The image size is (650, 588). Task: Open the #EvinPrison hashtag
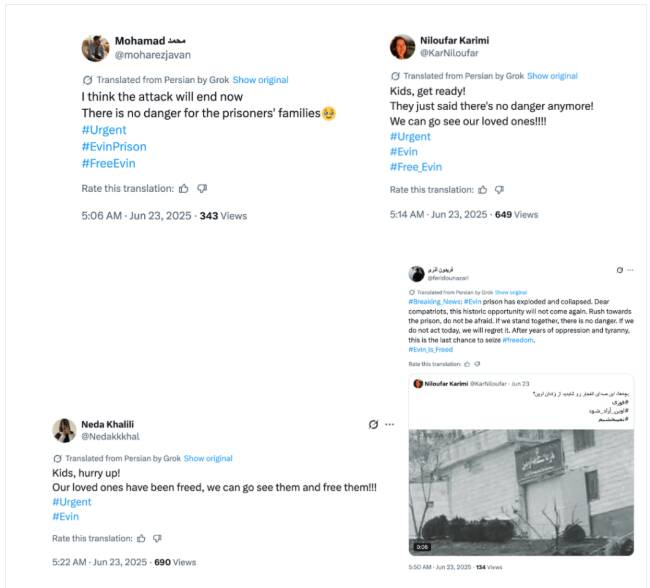click(x=114, y=147)
